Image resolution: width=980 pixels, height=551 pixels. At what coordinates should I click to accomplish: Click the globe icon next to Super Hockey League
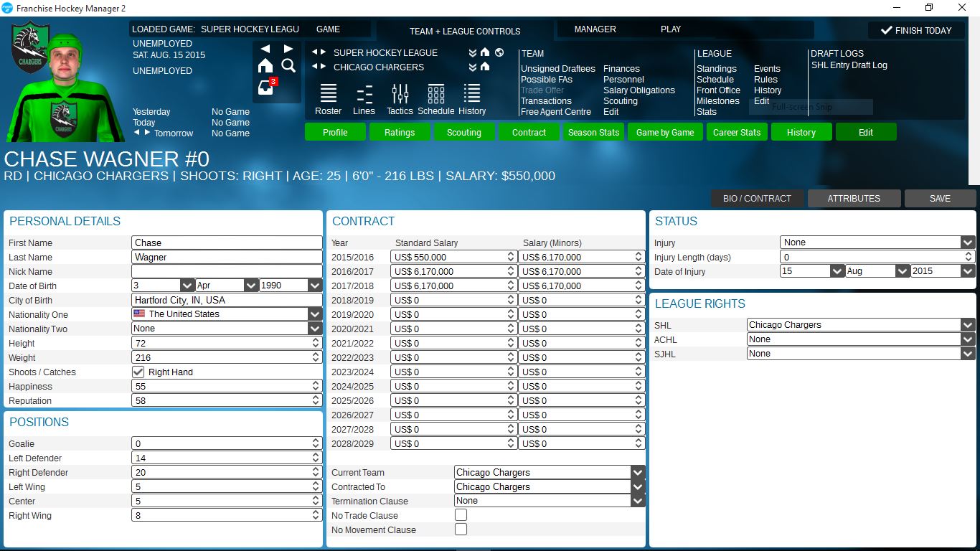[499, 52]
